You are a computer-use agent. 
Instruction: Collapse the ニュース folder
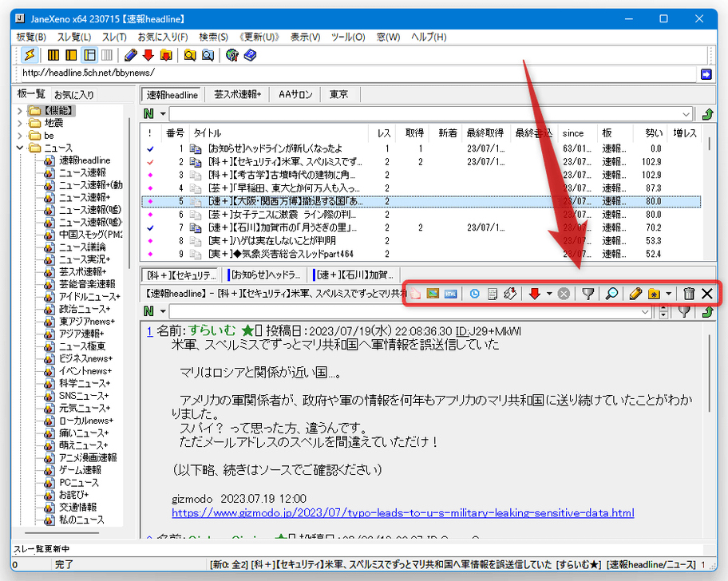tap(19, 148)
